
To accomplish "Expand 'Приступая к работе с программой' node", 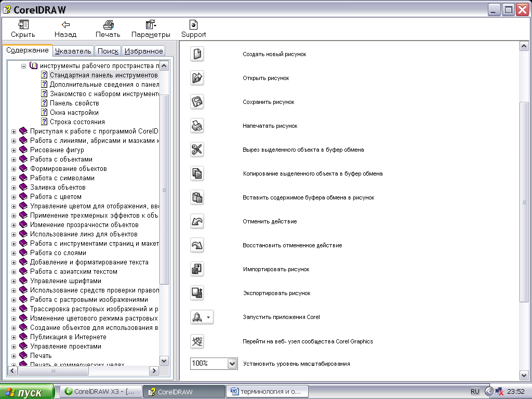I will 14,131.
